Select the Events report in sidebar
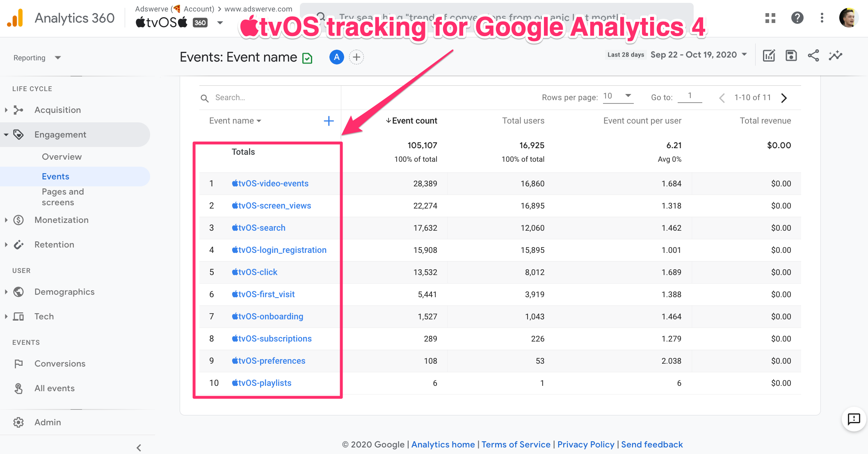This screenshot has width=868, height=454. (x=55, y=177)
